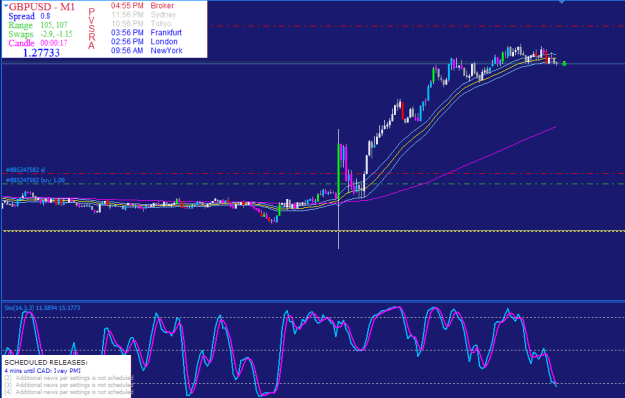Image resolution: width=625 pixels, height=398 pixels.
Task: Click the Tokyo 10:56 PM session row
Action: pos(141,24)
